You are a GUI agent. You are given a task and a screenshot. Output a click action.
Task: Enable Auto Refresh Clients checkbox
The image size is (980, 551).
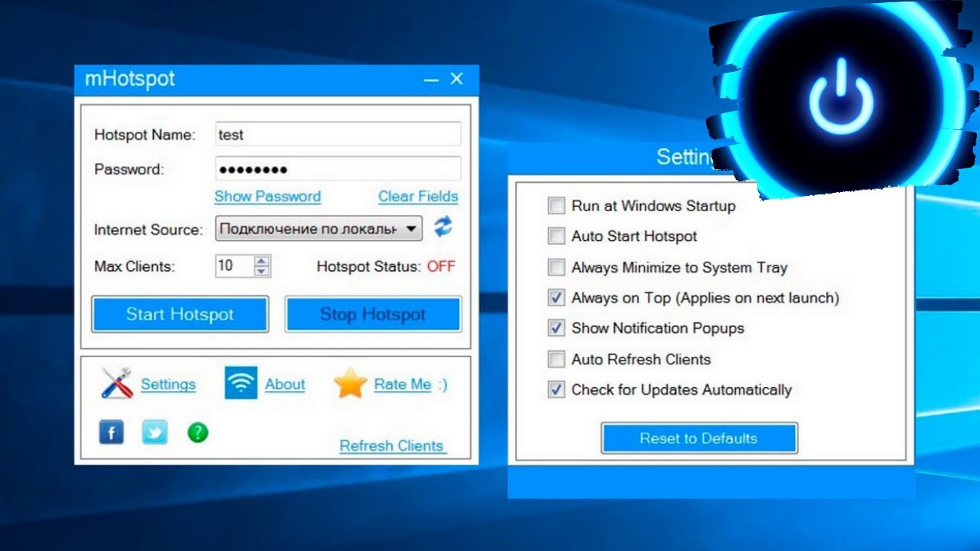click(x=557, y=359)
